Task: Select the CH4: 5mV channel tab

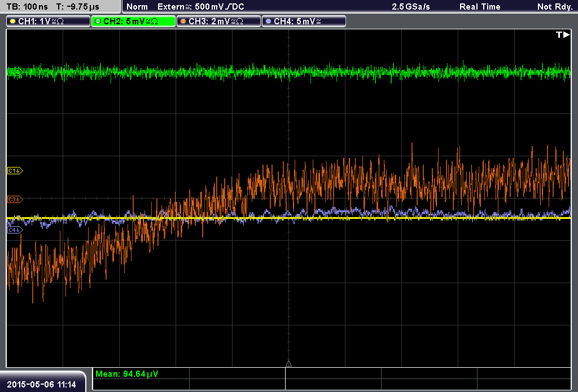Action: pos(304,21)
